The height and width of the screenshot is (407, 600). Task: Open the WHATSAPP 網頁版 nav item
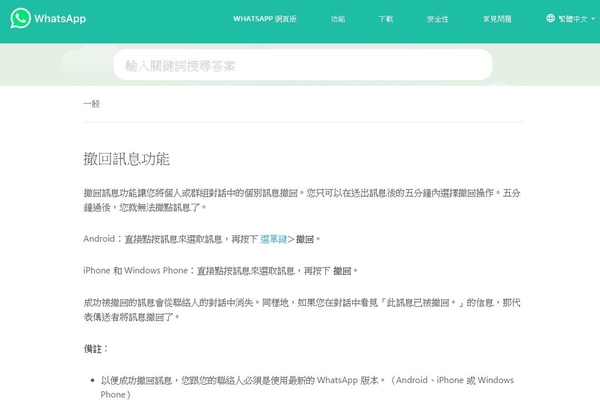pos(264,19)
